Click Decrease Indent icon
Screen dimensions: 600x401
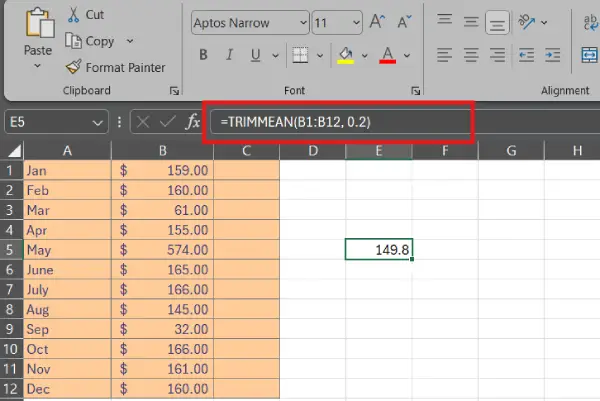click(x=527, y=55)
